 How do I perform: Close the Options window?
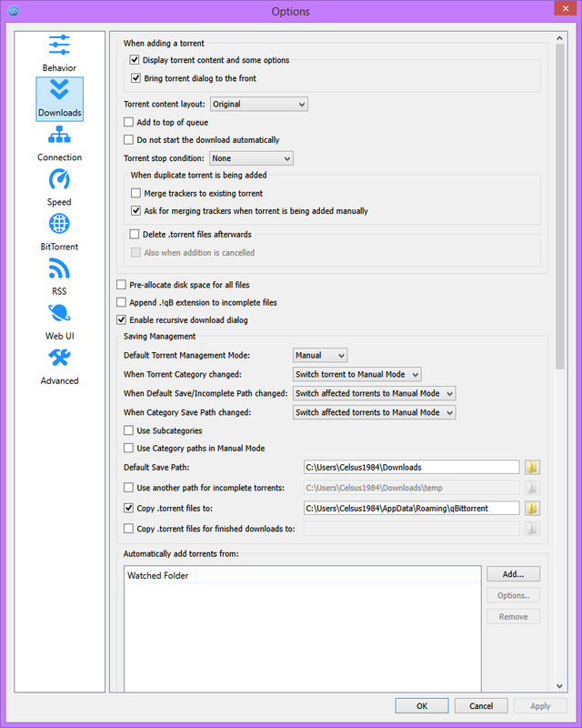click(566, 8)
